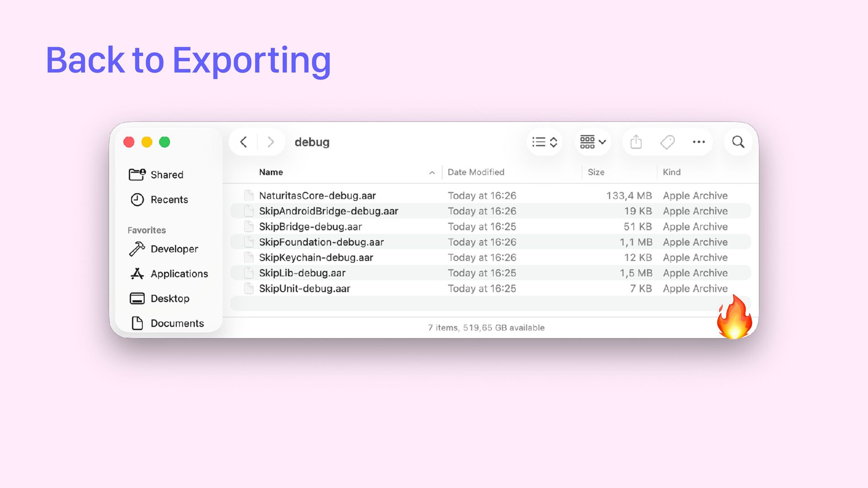The image size is (868, 488).
Task: Open the More actions ellipsis menu
Action: [698, 142]
